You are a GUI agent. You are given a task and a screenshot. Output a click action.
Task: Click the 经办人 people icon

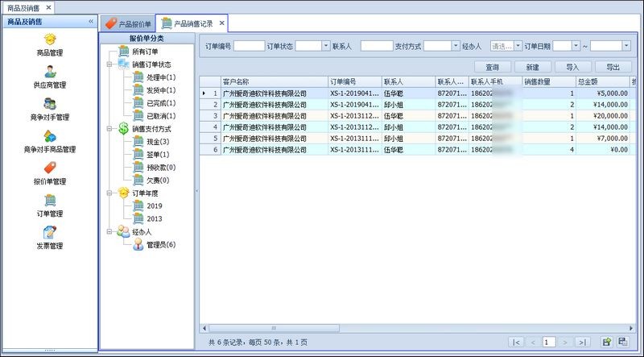click(124, 231)
